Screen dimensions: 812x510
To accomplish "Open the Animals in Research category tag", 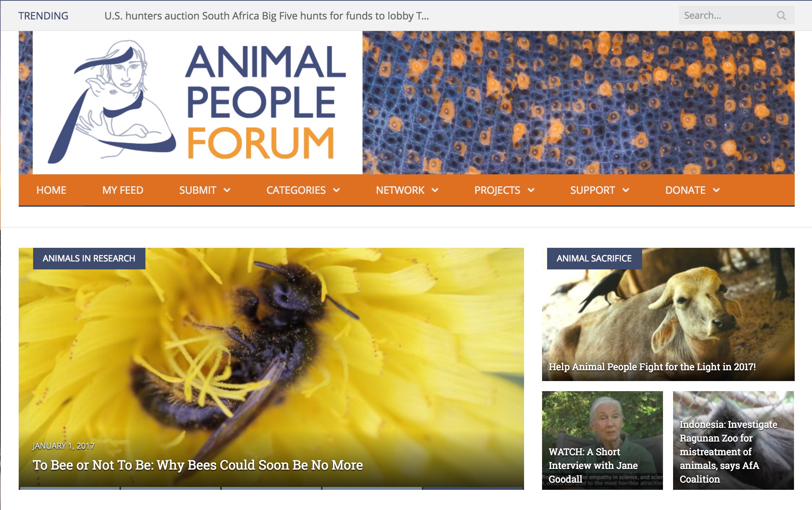I will 89,258.
